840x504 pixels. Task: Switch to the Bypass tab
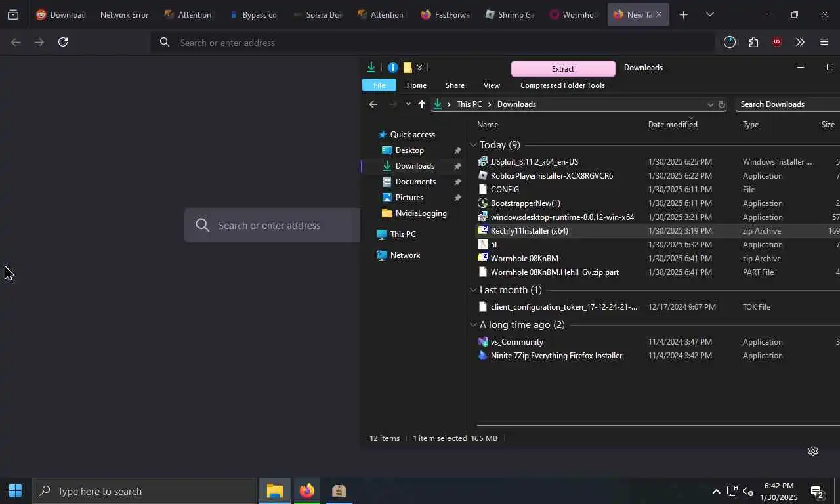coord(253,14)
